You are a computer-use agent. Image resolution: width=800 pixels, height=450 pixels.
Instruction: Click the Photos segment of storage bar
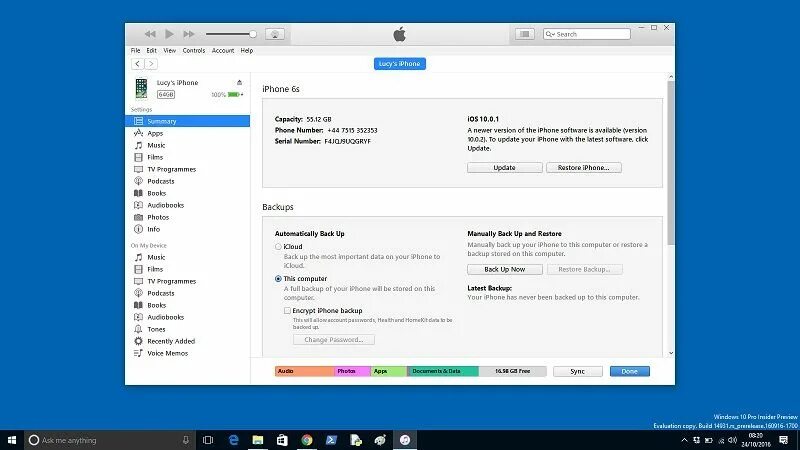[352, 371]
